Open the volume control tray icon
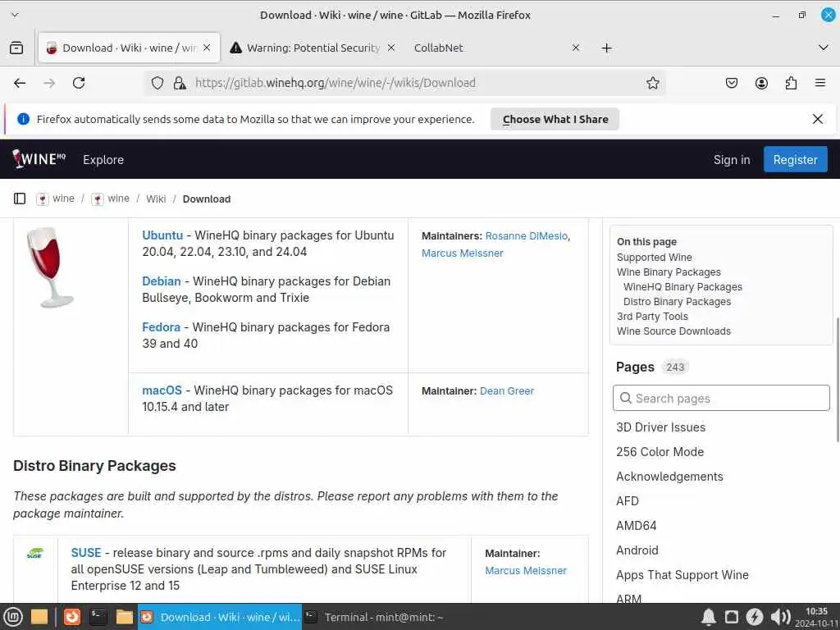Screen dimensions: 840x630 [x=780, y=617]
